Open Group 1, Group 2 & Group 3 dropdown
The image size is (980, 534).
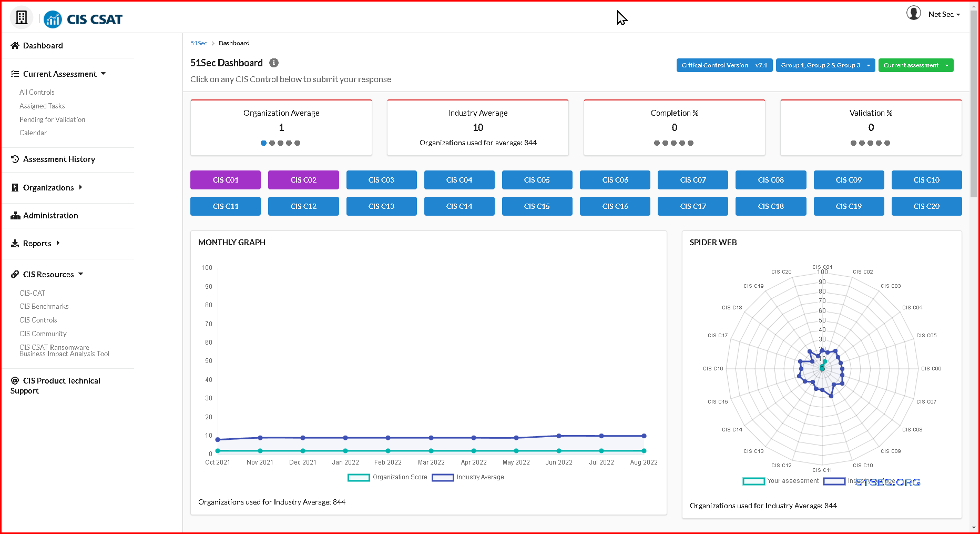[825, 65]
